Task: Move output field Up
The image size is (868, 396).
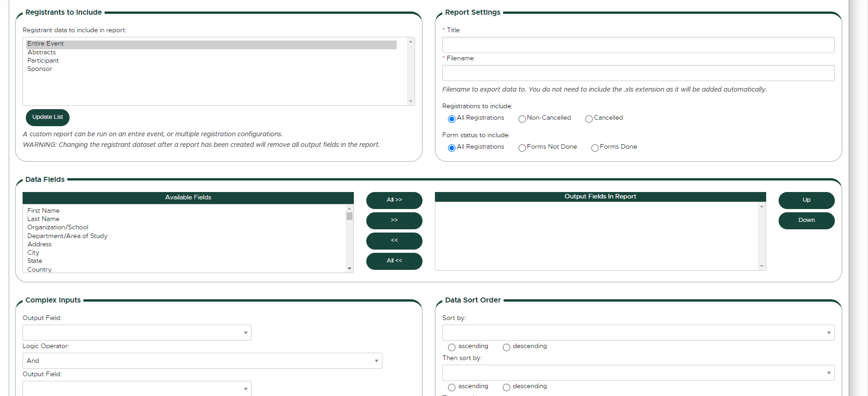Action: (x=806, y=200)
